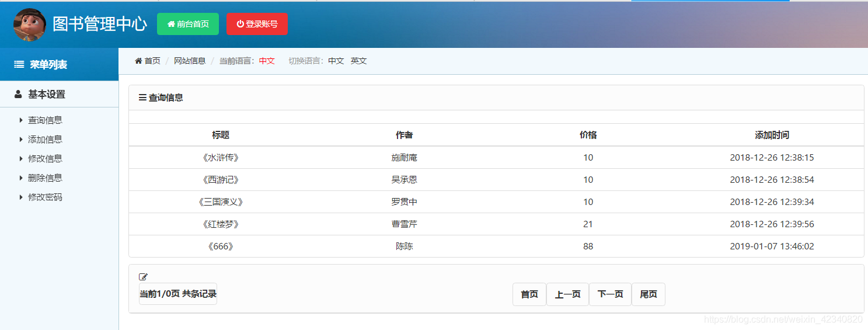The image size is (868, 330).
Task: Expand the 删除信息 sidebar item arrow
Action: click(21, 178)
